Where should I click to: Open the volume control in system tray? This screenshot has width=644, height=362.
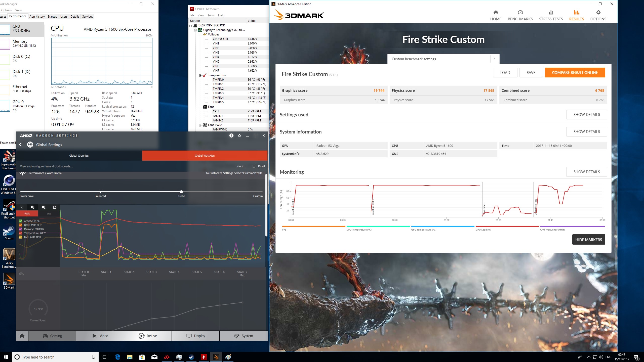tap(601, 357)
